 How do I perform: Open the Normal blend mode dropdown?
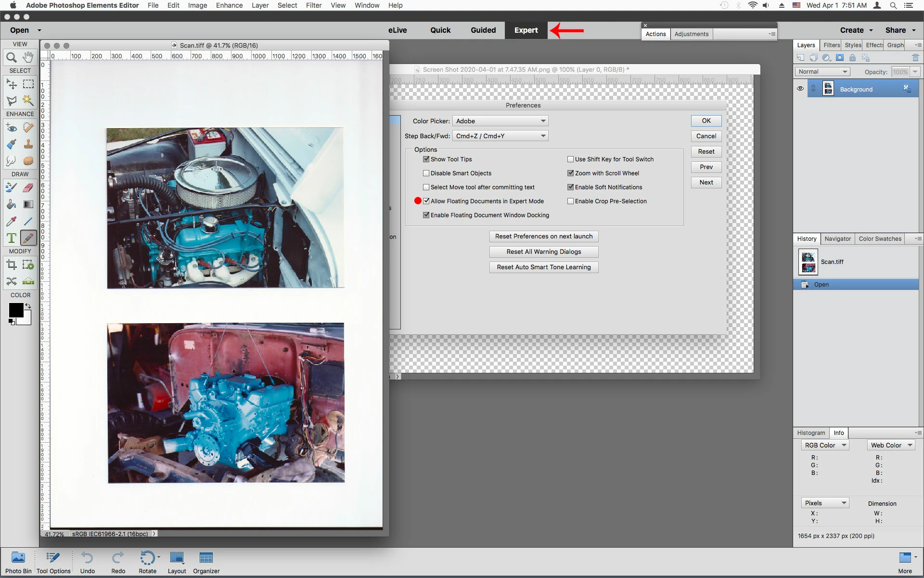(822, 72)
